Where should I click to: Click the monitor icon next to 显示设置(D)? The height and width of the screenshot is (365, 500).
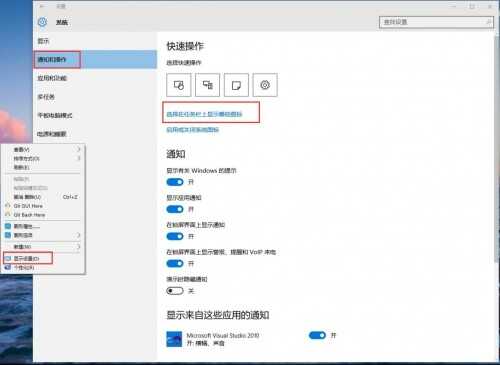tap(8, 258)
